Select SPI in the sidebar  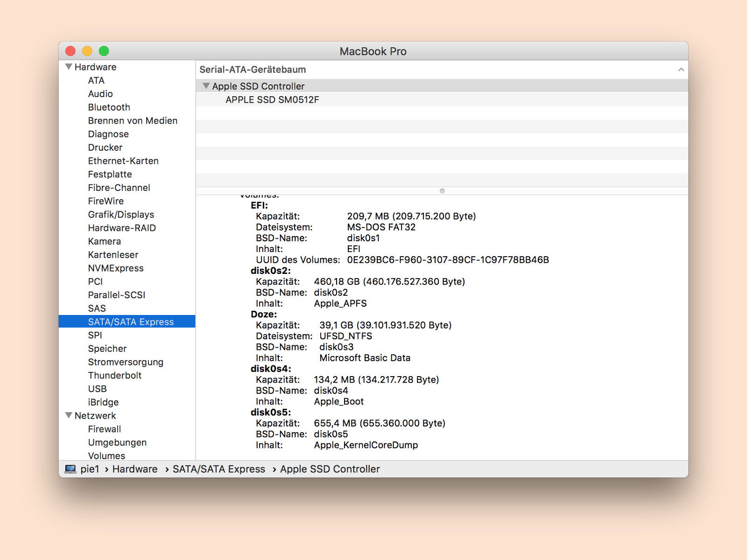coord(95,335)
